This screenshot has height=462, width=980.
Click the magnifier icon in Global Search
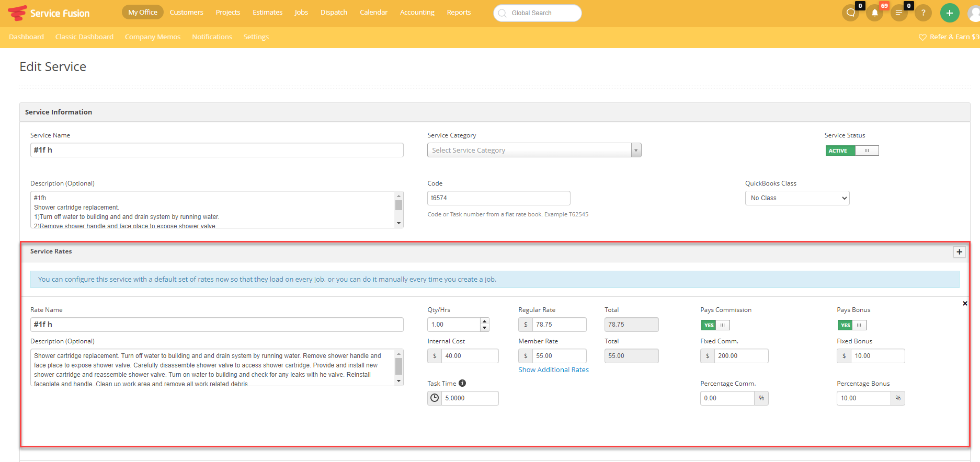(x=502, y=13)
